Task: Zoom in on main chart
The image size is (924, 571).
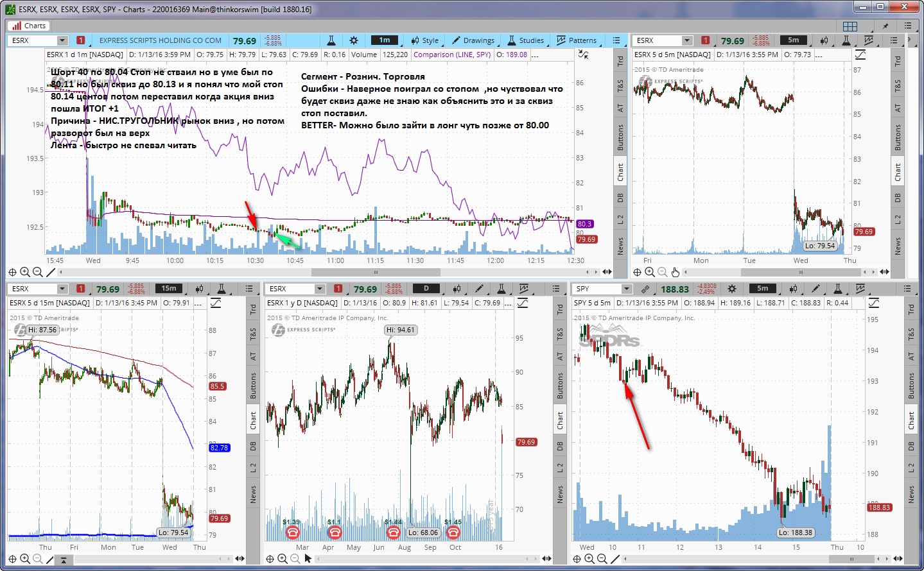Action: tap(25, 272)
